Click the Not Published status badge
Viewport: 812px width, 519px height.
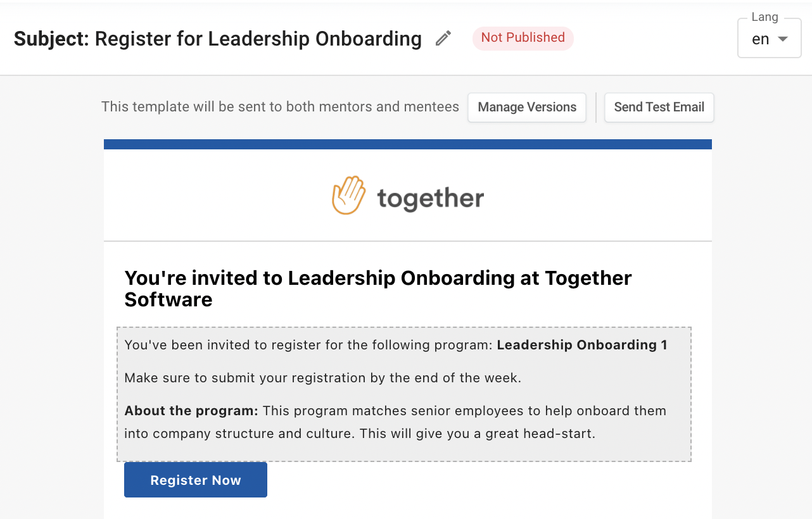[x=523, y=38]
